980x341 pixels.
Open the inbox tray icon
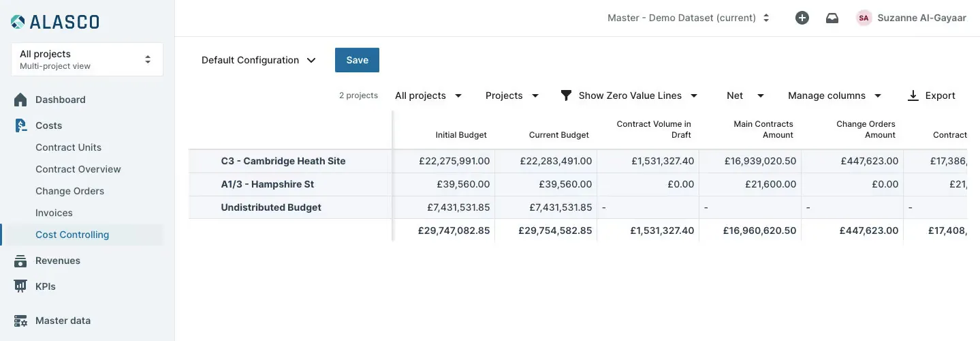click(832, 18)
